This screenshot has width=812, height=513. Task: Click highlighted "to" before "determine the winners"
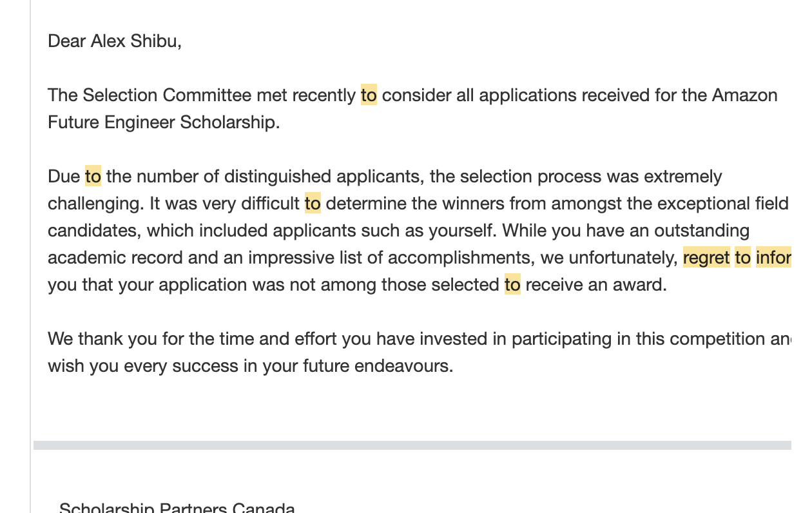313,204
